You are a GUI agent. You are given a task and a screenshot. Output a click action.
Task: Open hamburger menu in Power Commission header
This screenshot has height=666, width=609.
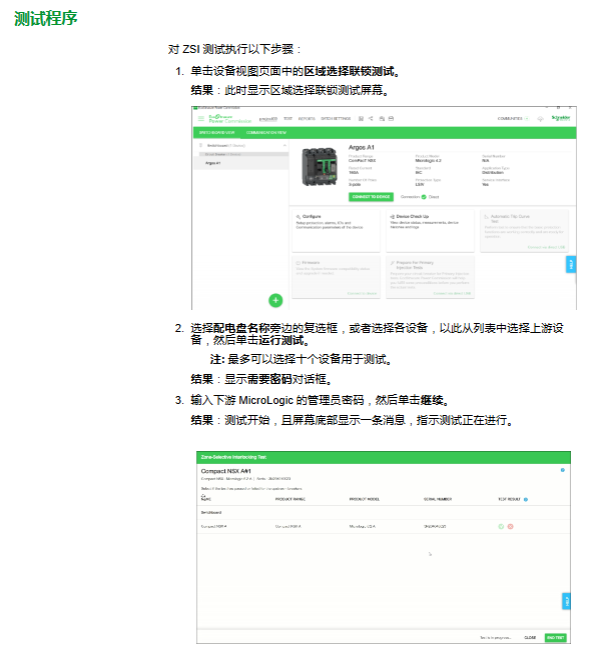(x=201, y=119)
